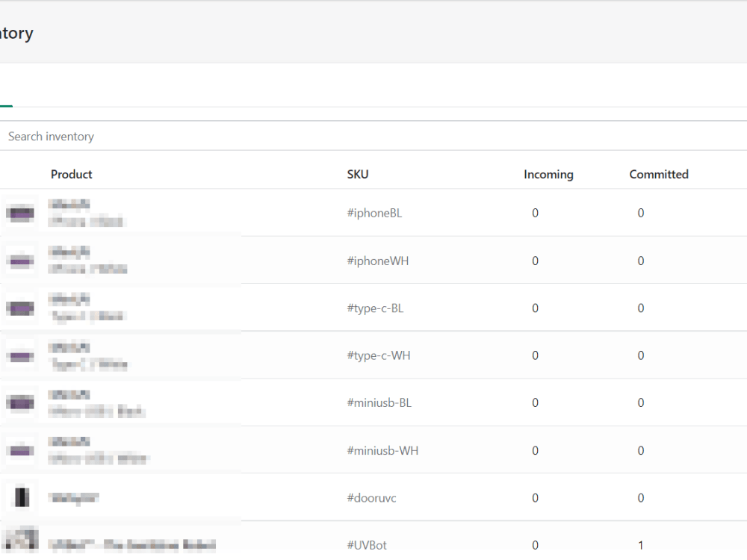
Task: Select the SKU text #type-c-WH
Action: point(379,355)
